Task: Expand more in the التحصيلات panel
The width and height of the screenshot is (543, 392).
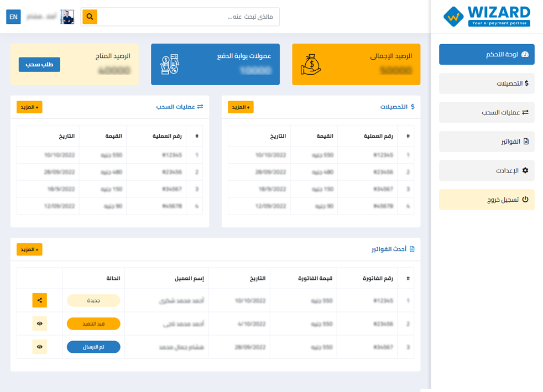Action: point(241,107)
